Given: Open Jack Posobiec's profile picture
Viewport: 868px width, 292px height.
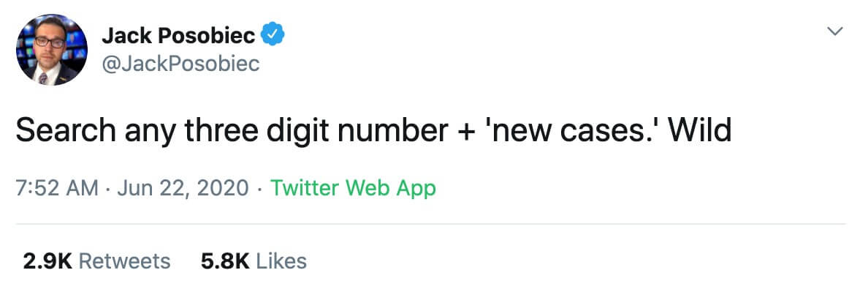Looking at the screenshot, I should tap(51, 49).
